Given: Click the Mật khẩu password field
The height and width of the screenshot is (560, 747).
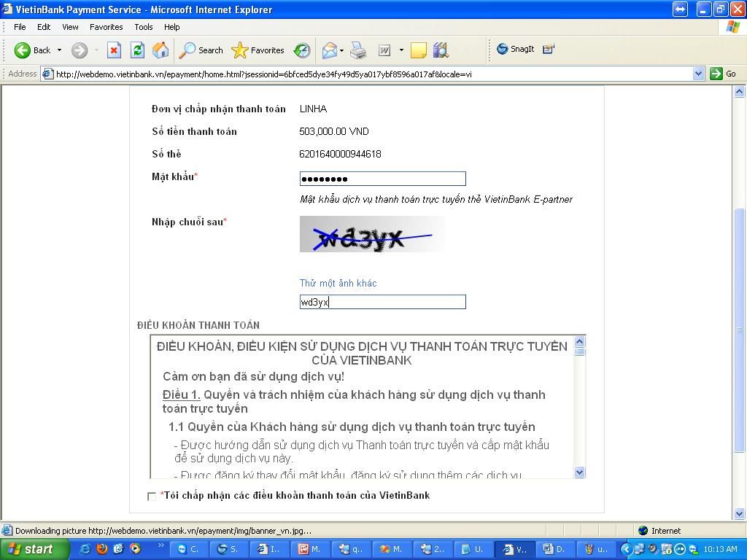Looking at the screenshot, I should pyautogui.click(x=382, y=179).
